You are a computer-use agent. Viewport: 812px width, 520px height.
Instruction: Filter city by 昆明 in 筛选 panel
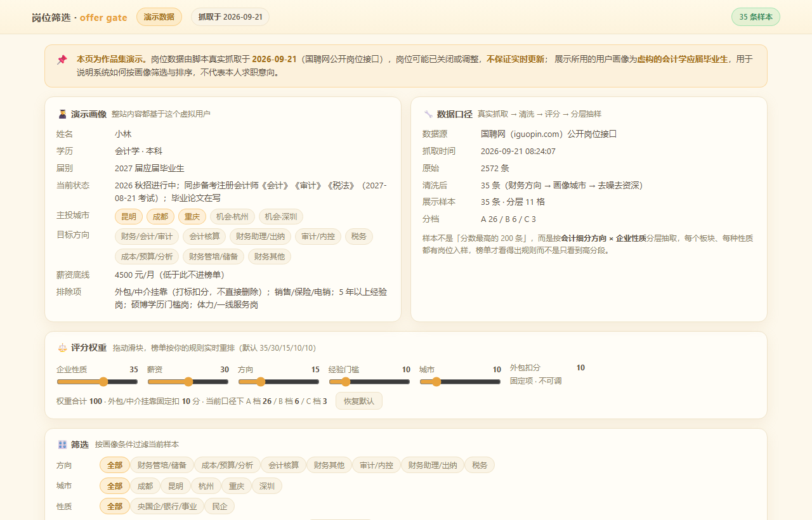(x=176, y=486)
